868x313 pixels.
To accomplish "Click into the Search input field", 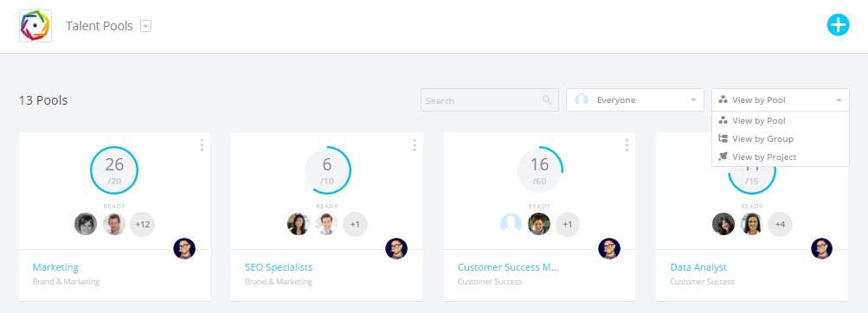I will click(x=489, y=100).
